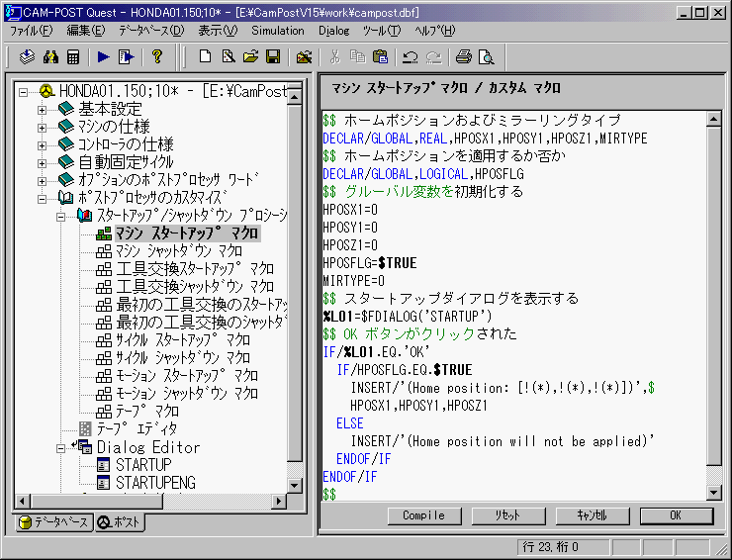Click the OK button
Screen dimensions: 732x560
(x=676, y=515)
